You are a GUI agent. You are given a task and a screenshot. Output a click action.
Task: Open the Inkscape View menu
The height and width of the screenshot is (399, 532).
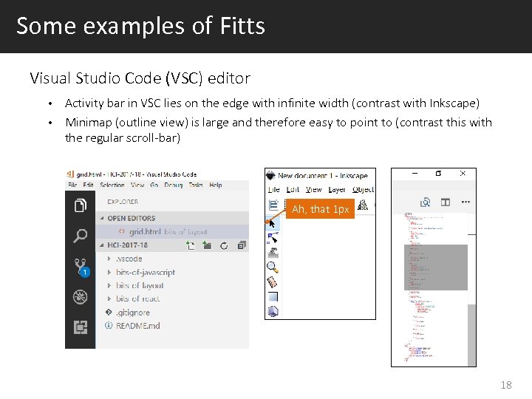tap(313, 189)
